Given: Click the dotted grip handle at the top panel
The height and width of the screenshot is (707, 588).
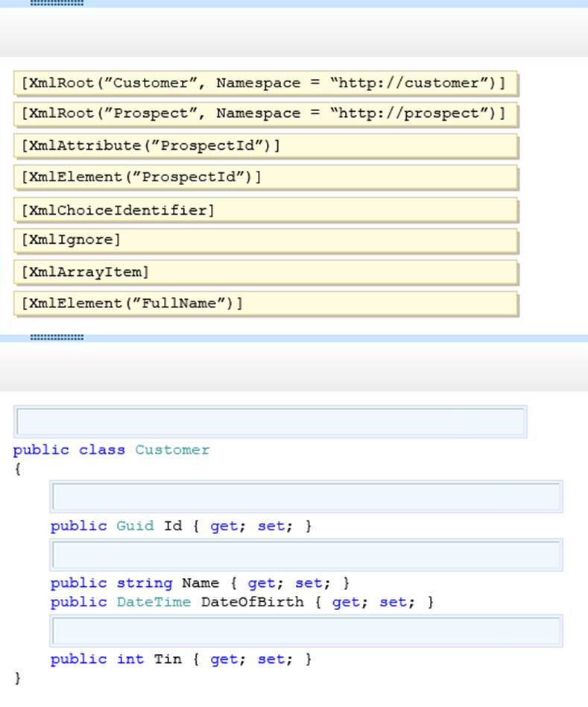Looking at the screenshot, I should pos(57,3).
